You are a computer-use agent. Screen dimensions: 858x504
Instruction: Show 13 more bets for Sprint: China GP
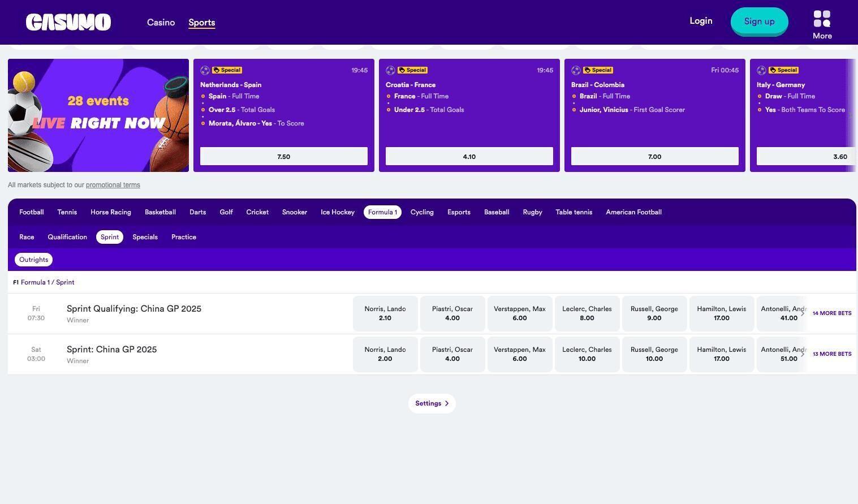click(832, 354)
